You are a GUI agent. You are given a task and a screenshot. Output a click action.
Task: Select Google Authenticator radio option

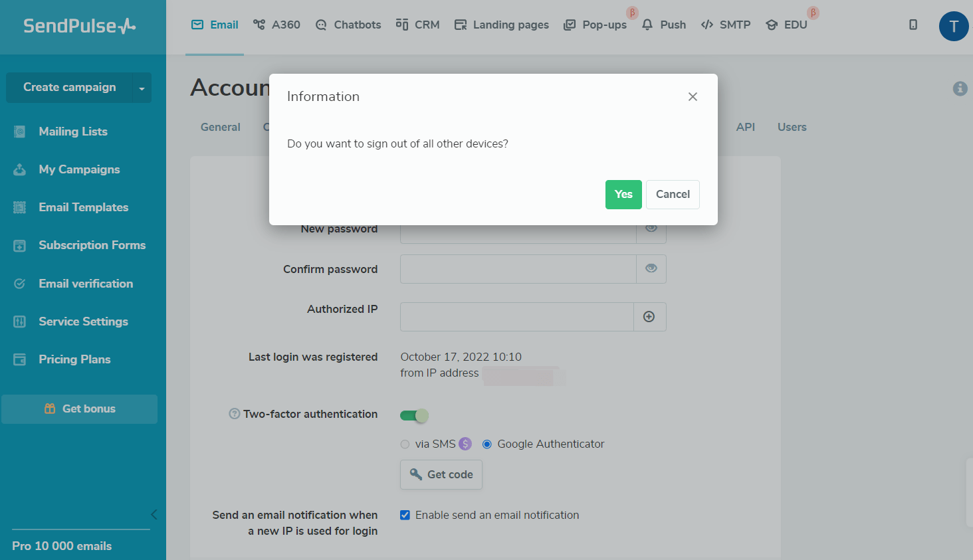[x=487, y=444]
